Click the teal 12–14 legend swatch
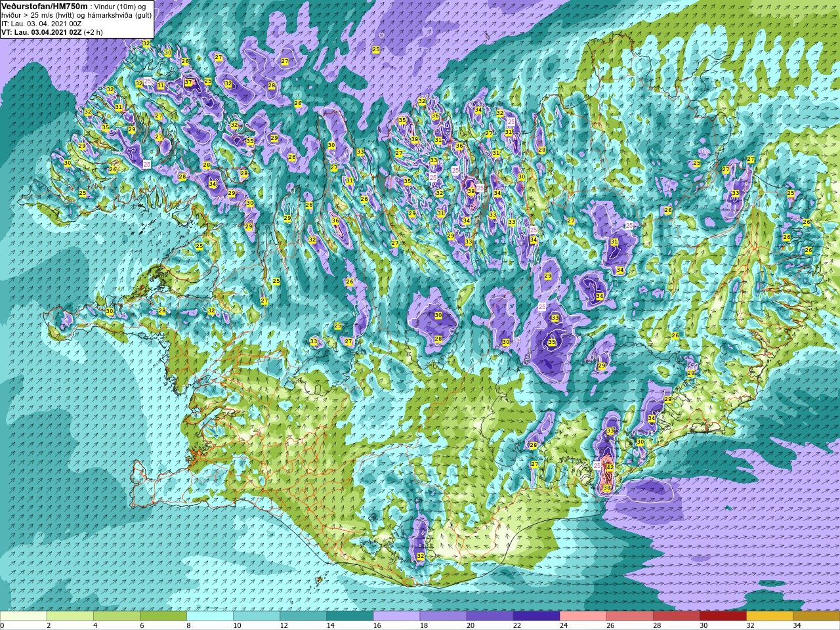Image resolution: width=840 pixels, height=630 pixels. tap(303, 616)
